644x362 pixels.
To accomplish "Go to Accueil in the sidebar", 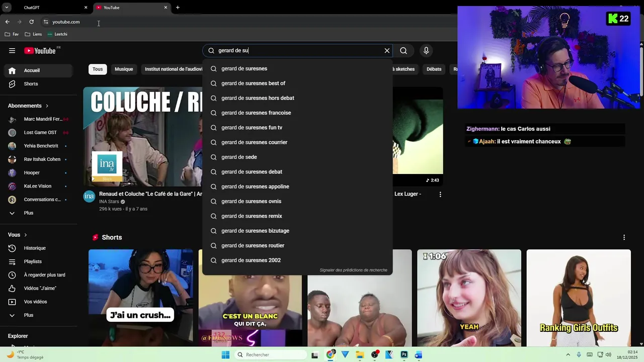I will 39,70.
